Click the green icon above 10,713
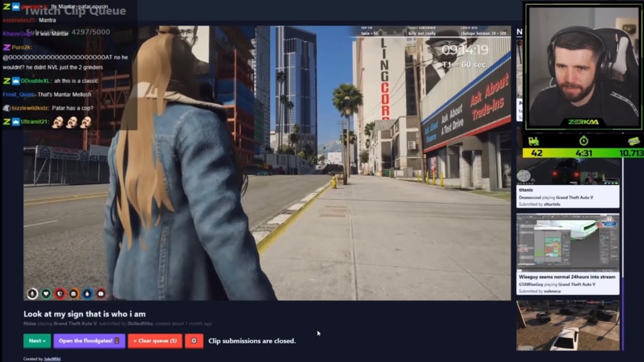The height and width of the screenshot is (362, 644). point(634,142)
